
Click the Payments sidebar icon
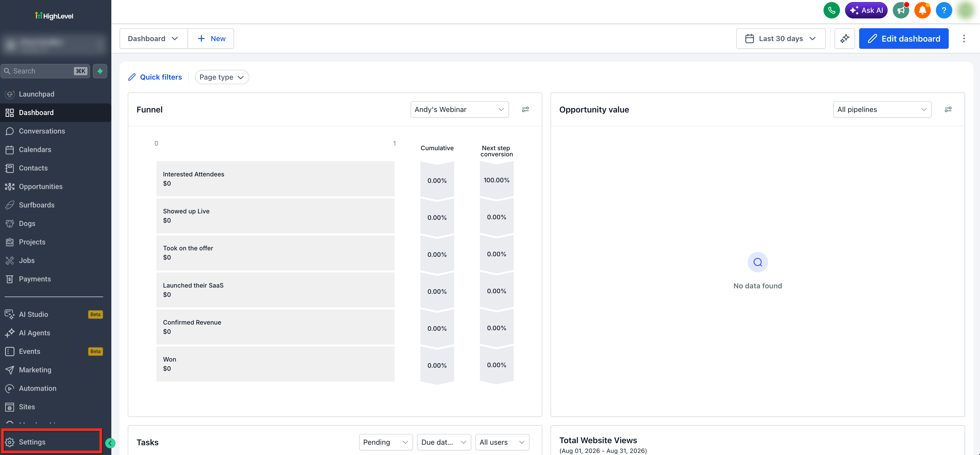(x=10, y=279)
